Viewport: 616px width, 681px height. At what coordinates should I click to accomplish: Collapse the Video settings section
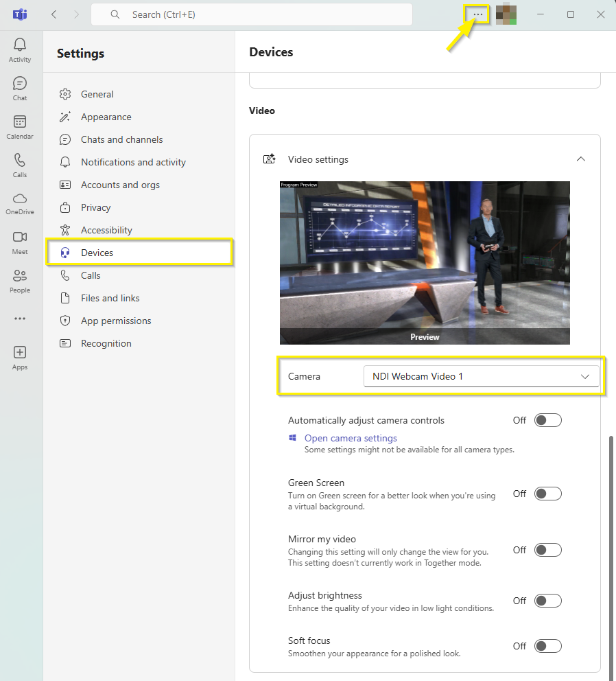(x=581, y=159)
